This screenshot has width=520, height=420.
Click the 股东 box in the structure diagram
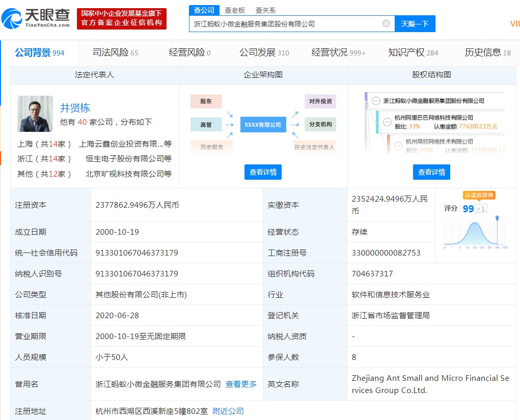coord(206,101)
